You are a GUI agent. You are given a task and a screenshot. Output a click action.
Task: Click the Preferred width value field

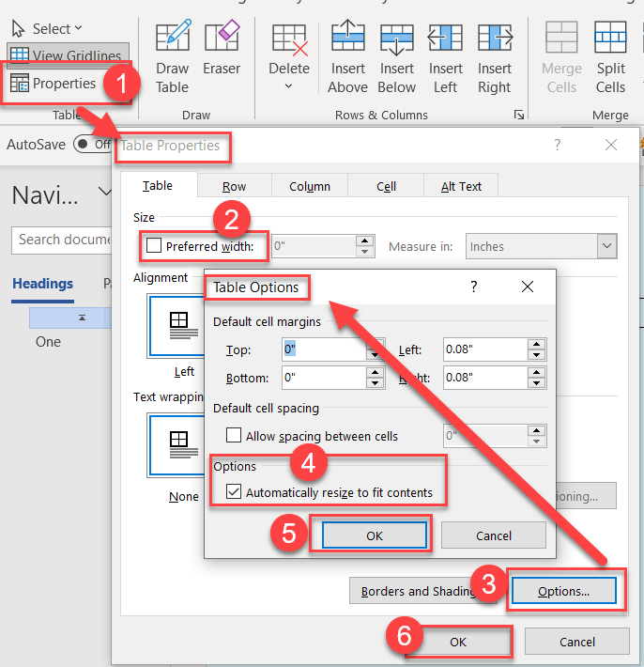[314, 246]
